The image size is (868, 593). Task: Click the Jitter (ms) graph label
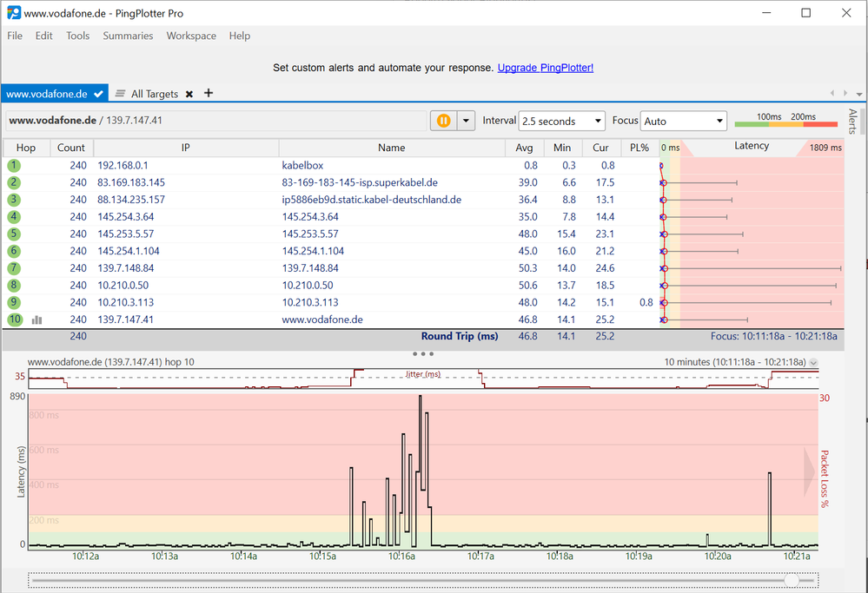pyautogui.click(x=423, y=374)
